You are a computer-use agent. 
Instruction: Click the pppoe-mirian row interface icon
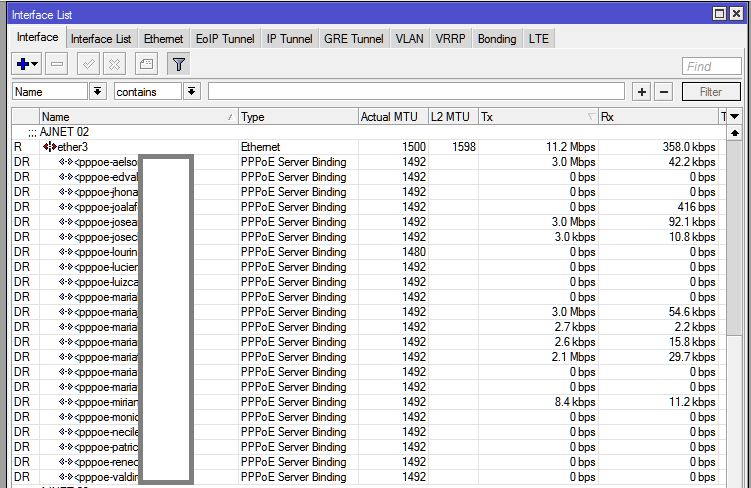pyautogui.click(x=66, y=402)
